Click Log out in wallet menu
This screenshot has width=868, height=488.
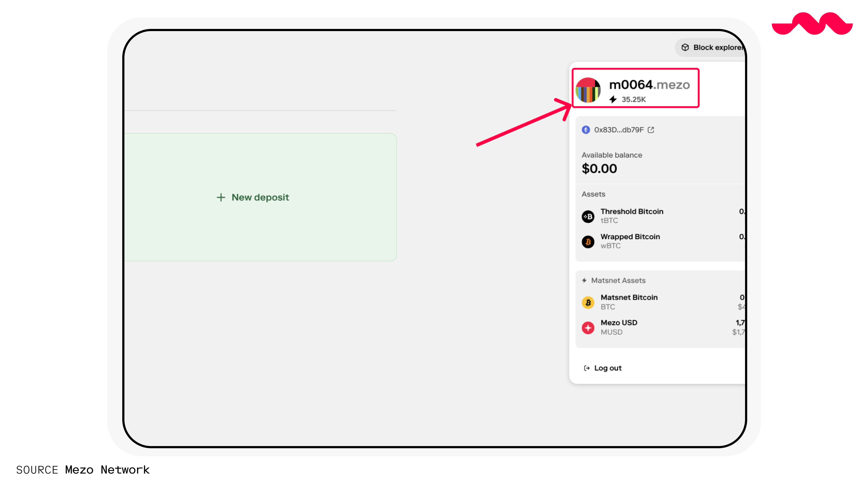tap(608, 368)
